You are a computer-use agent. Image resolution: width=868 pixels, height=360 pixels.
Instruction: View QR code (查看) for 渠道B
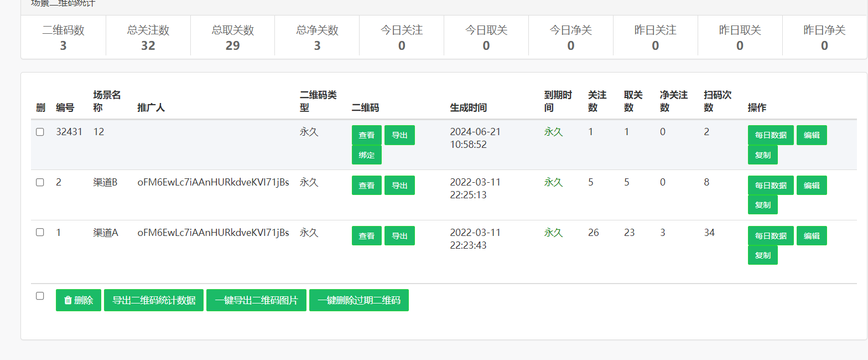[x=366, y=186]
